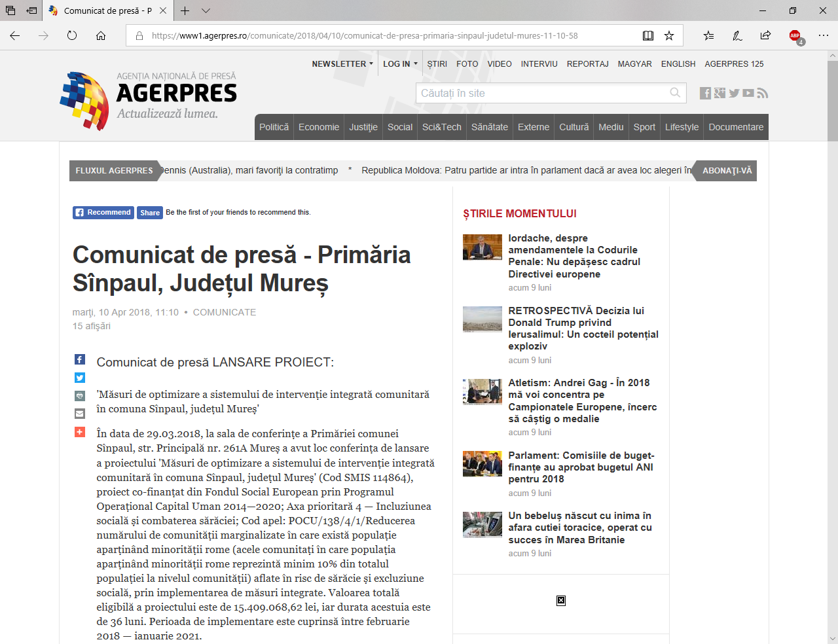
Task: Click the site search magnifier icon
Action: click(675, 93)
